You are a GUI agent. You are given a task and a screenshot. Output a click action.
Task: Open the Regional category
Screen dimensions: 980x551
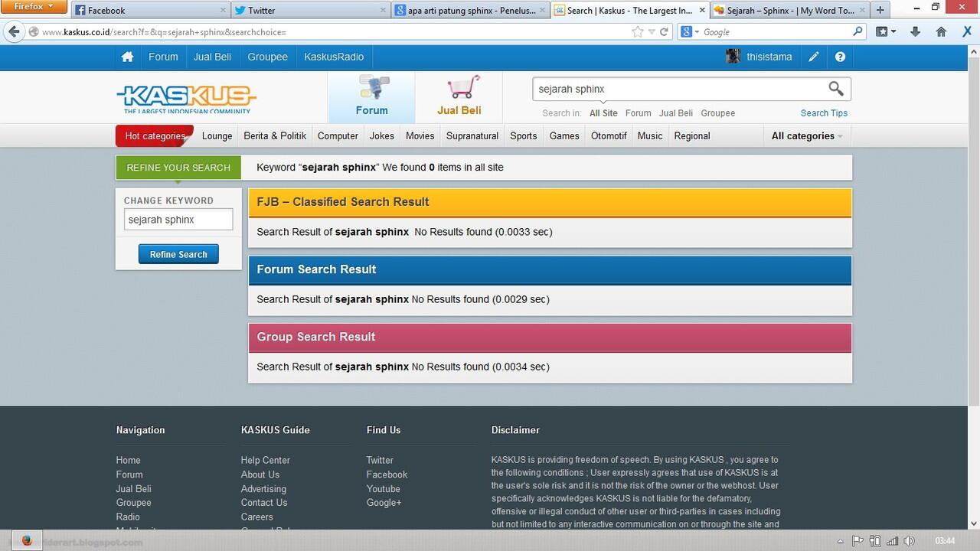point(692,136)
